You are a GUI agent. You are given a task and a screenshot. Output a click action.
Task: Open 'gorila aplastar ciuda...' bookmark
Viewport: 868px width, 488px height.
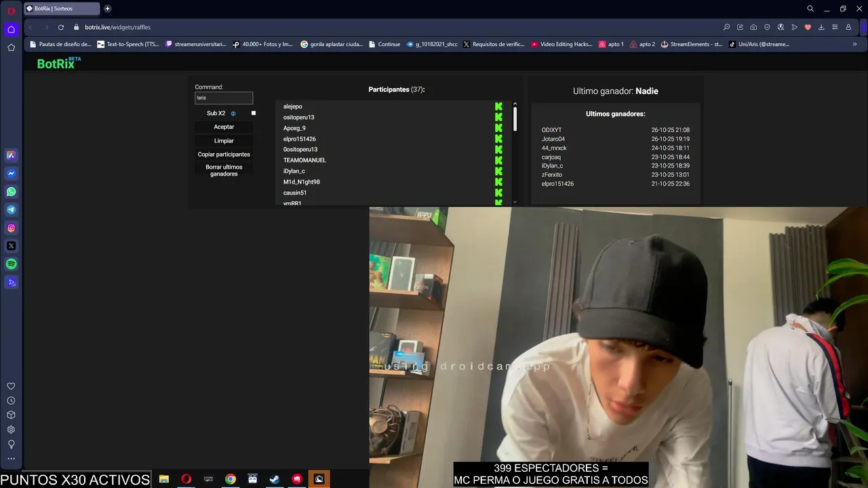332,44
